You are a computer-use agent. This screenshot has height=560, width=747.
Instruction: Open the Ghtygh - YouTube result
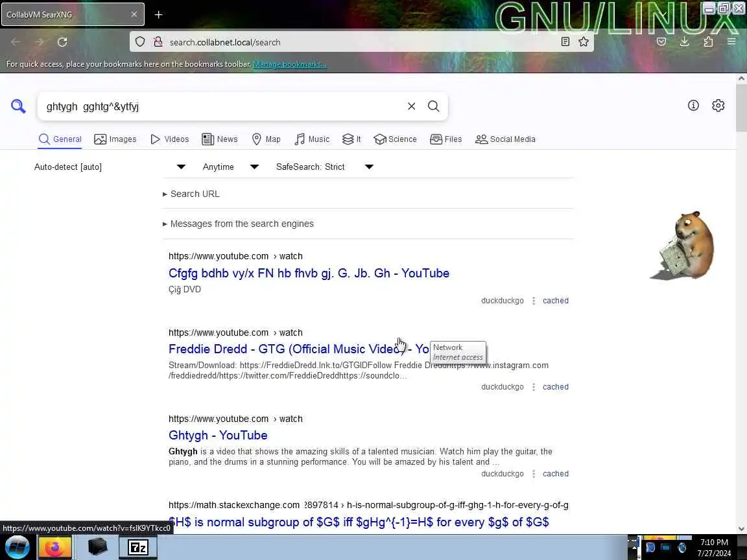click(x=218, y=436)
